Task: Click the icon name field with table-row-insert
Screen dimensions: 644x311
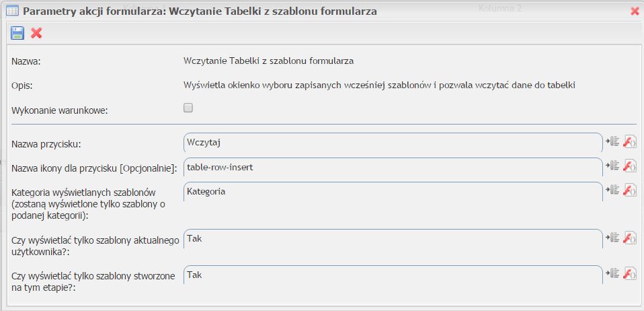Action: click(x=393, y=168)
